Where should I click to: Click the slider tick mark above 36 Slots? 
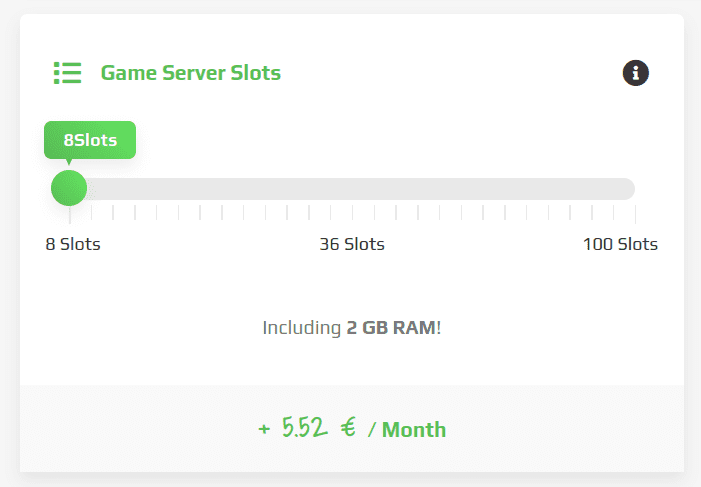(352, 213)
